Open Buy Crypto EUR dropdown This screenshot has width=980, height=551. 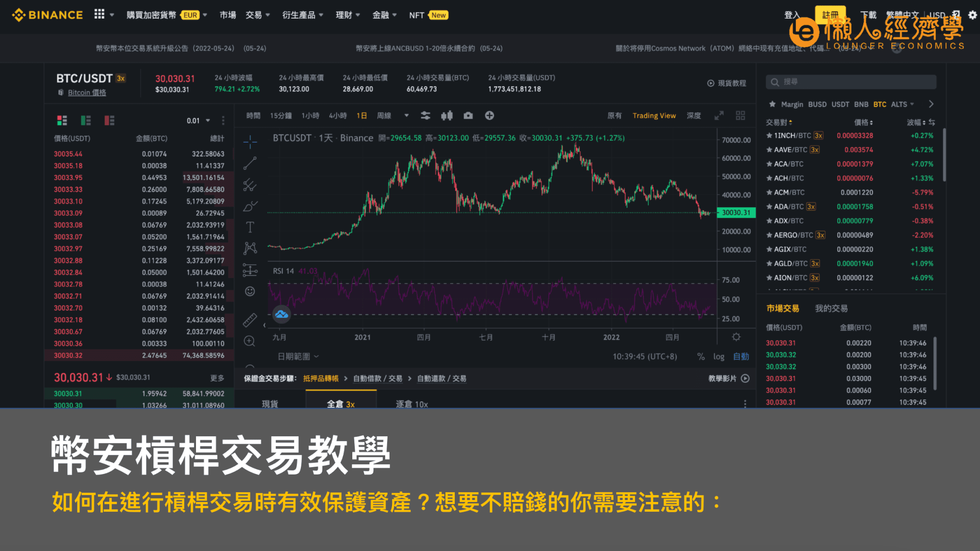(167, 15)
